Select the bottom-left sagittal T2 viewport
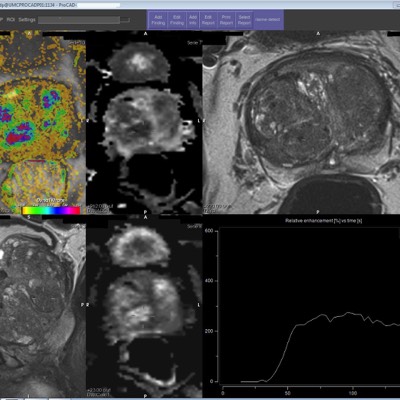The height and width of the screenshot is (400, 400). pos(43,306)
